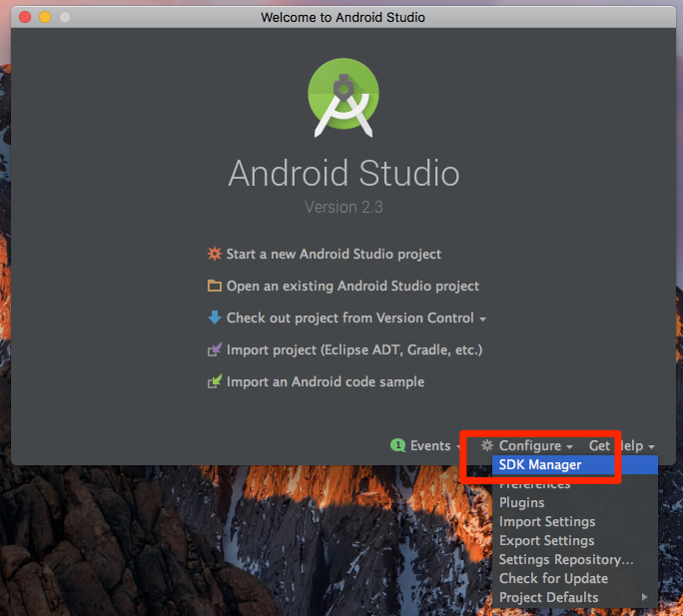Click the Android Studio logo icon
Image resolution: width=683 pixels, height=616 pixels.
343,97
